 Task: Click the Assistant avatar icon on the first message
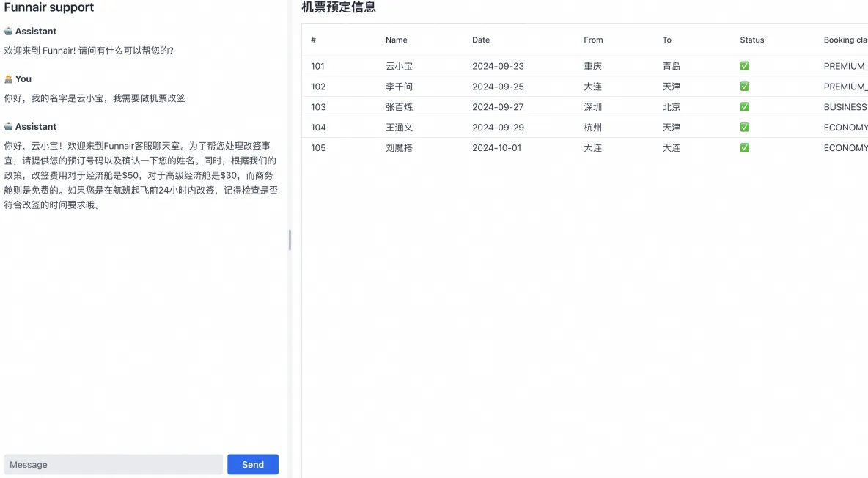tap(9, 31)
